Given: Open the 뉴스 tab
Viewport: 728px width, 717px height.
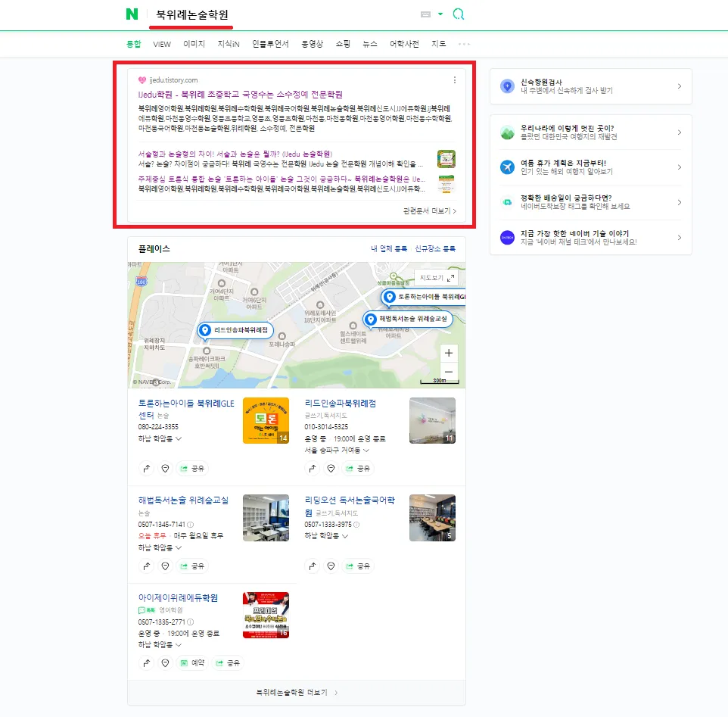Looking at the screenshot, I should (369, 44).
